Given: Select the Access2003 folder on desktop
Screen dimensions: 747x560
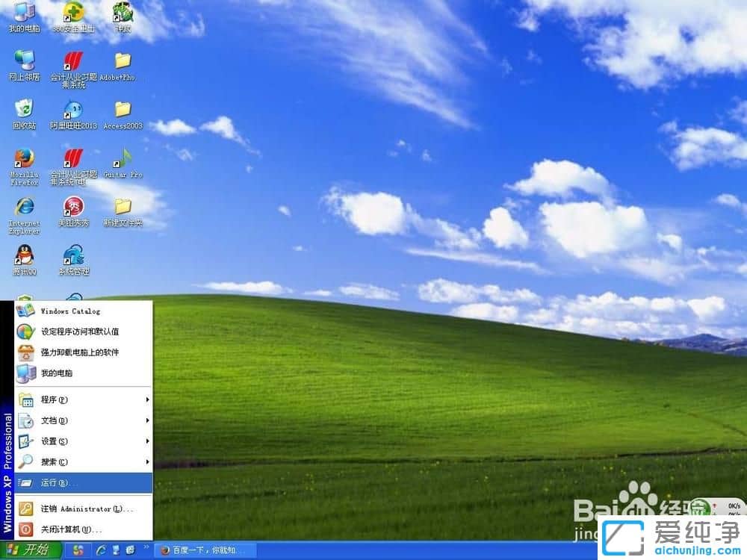Looking at the screenshot, I should (123, 109).
